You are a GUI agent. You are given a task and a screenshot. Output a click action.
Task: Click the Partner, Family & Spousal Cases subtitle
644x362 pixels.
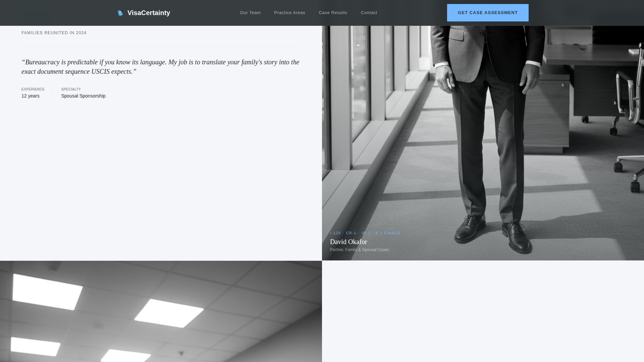(359, 250)
